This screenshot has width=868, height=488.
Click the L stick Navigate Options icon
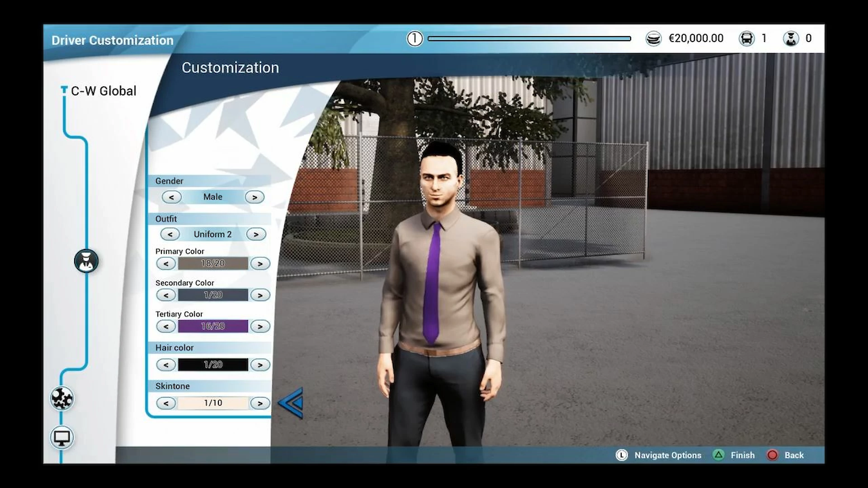(622, 455)
